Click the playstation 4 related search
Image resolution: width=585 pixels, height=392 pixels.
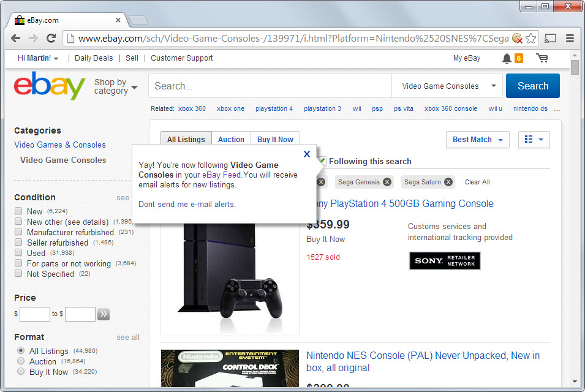[x=274, y=108]
